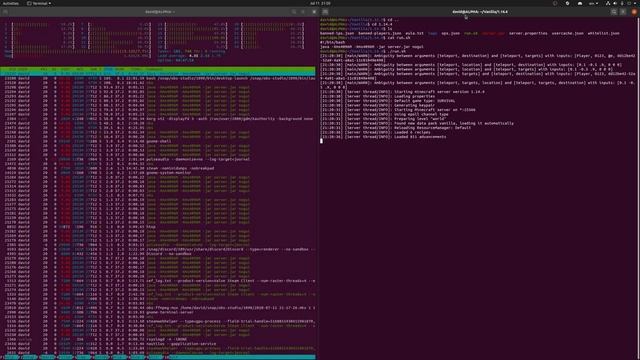Select the rsyslogd -n process row
The image size is (640, 360).
click(158, 339)
